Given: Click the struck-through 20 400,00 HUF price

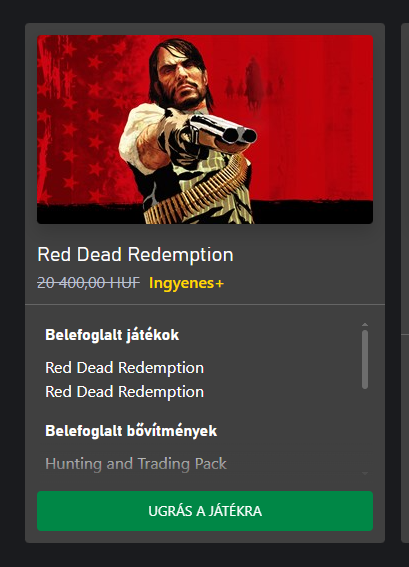Looking at the screenshot, I should point(88,283).
